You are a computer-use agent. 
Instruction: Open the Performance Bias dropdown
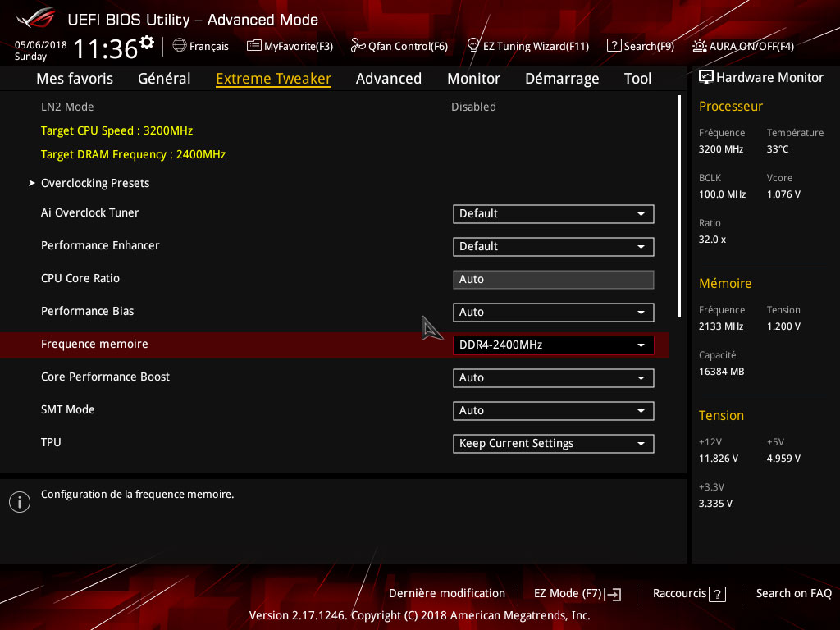coord(554,313)
